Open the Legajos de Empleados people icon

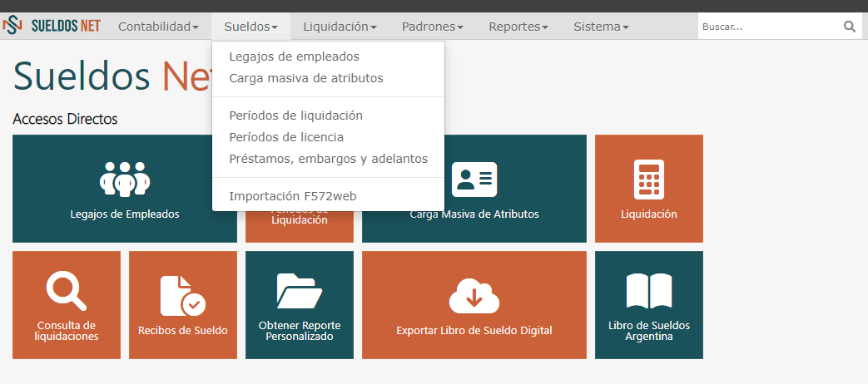[125, 179]
